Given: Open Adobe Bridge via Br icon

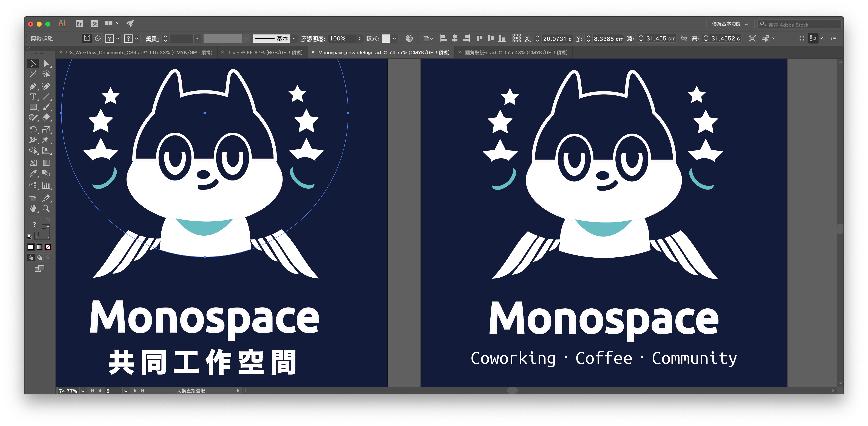Looking at the screenshot, I should (79, 24).
